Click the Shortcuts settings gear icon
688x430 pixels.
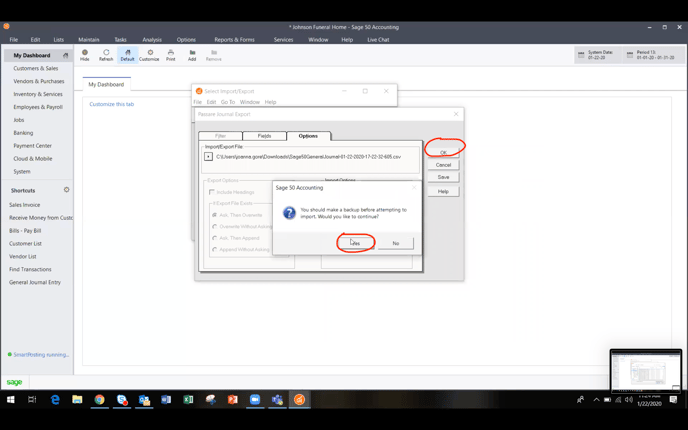[x=66, y=190]
